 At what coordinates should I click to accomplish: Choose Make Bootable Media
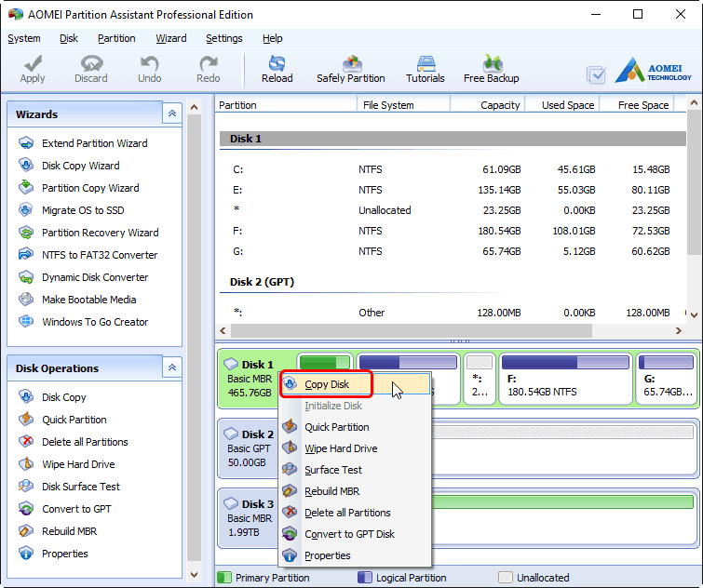point(89,300)
